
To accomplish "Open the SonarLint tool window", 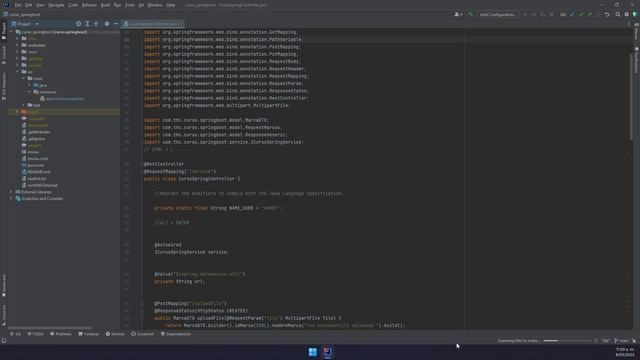I will 142,334.
